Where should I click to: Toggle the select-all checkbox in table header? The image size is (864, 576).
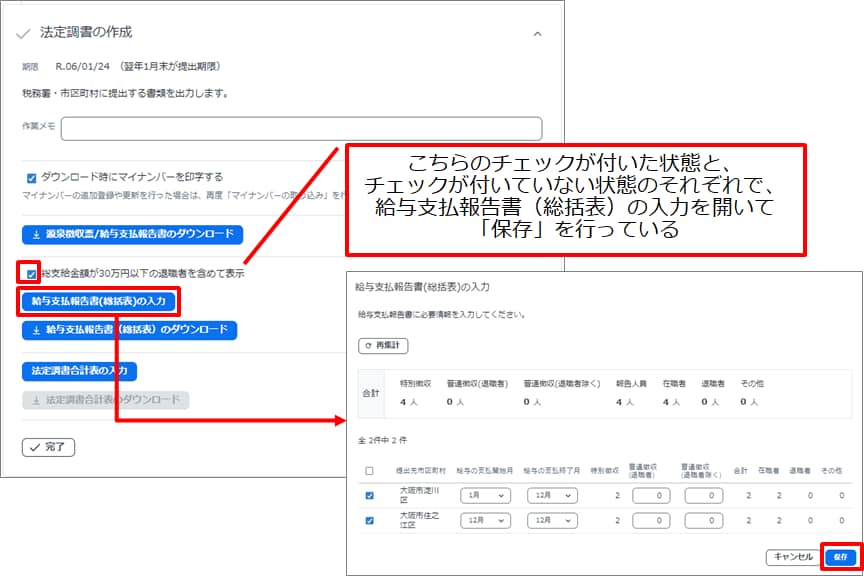370,470
